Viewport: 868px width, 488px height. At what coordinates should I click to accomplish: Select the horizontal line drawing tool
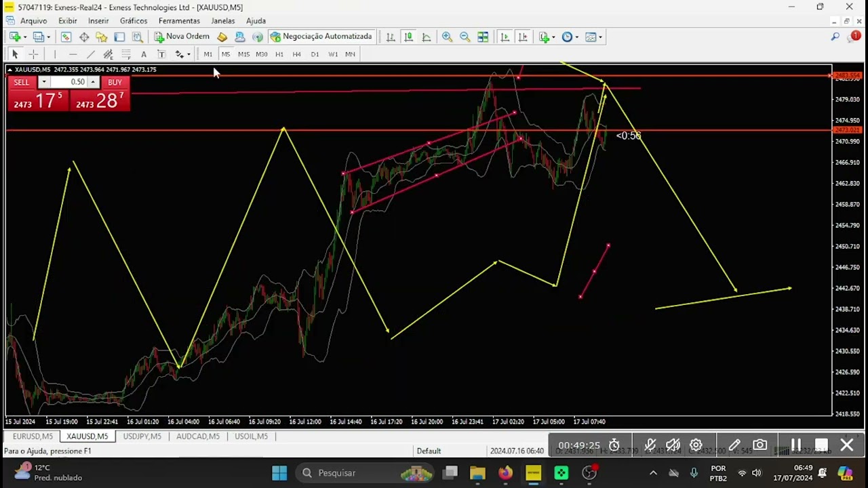[x=73, y=54]
